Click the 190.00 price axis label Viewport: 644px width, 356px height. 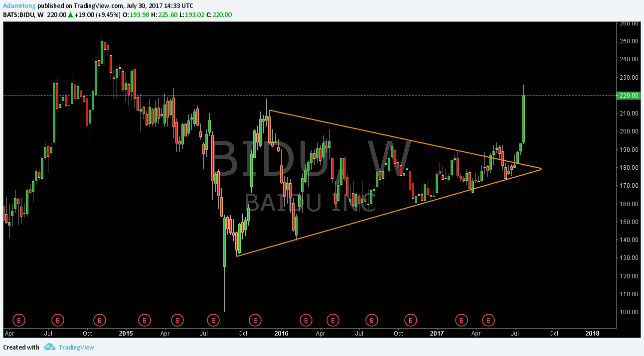[629, 149]
